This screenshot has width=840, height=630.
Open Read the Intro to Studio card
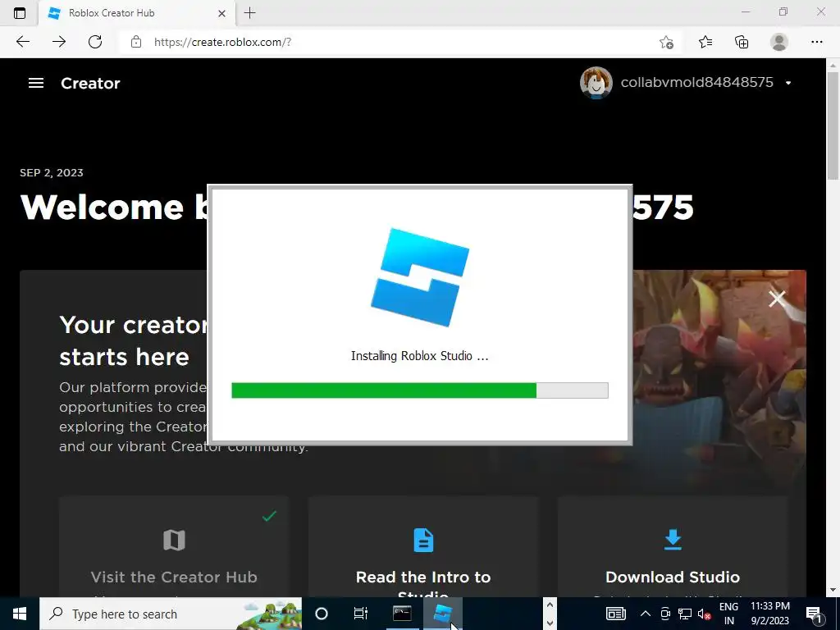(x=423, y=546)
